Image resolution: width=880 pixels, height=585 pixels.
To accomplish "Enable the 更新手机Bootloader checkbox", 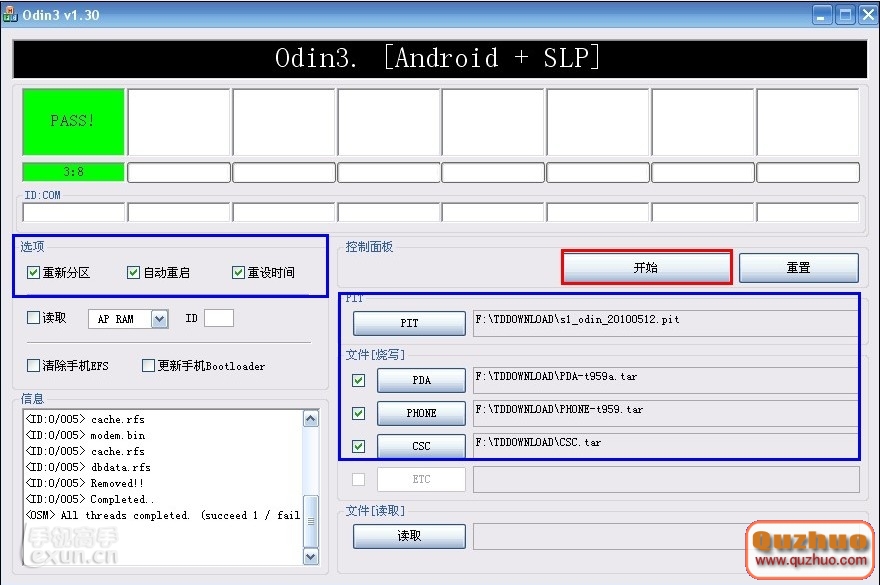I will pyautogui.click(x=148, y=366).
